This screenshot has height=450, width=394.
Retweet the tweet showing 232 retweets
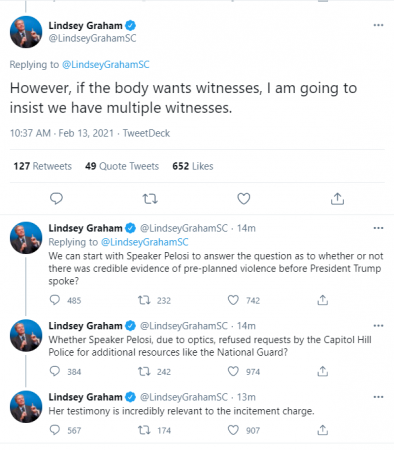click(x=144, y=300)
